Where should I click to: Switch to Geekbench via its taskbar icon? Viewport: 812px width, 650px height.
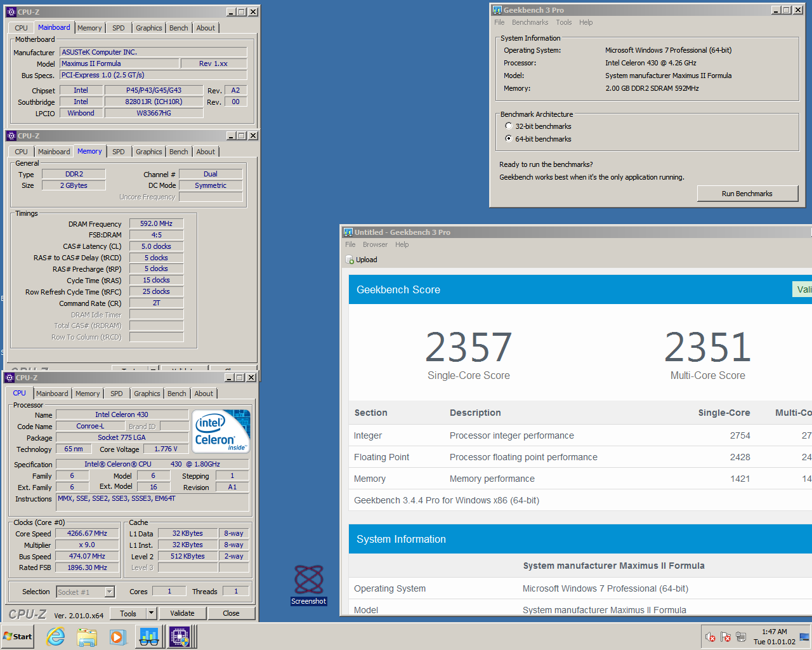coord(149,637)
